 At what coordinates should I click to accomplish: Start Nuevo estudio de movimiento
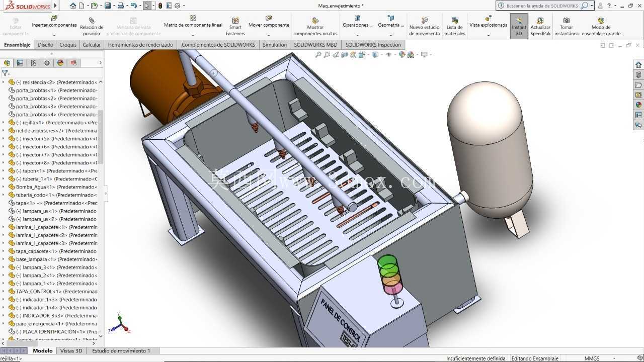(x=425, y=26)
